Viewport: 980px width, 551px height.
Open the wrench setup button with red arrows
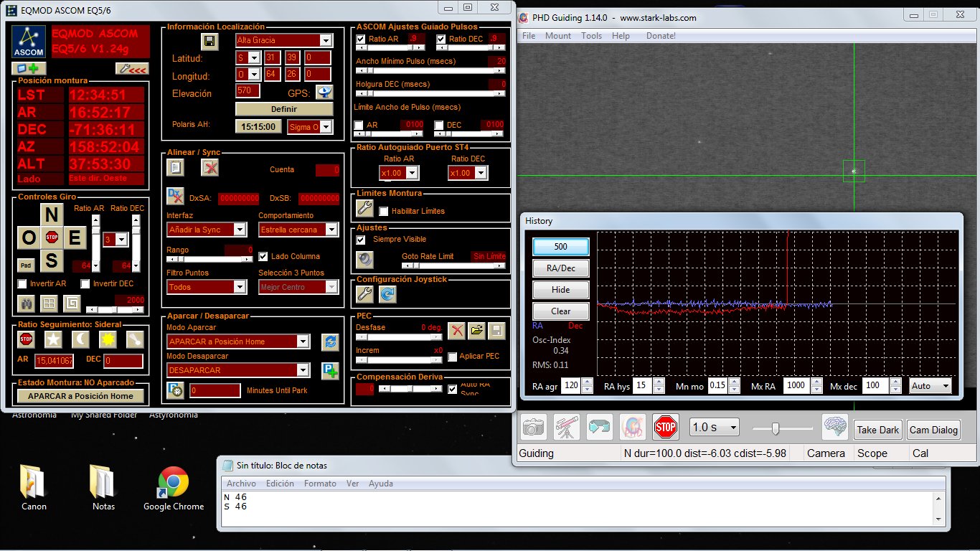[132, 69]
